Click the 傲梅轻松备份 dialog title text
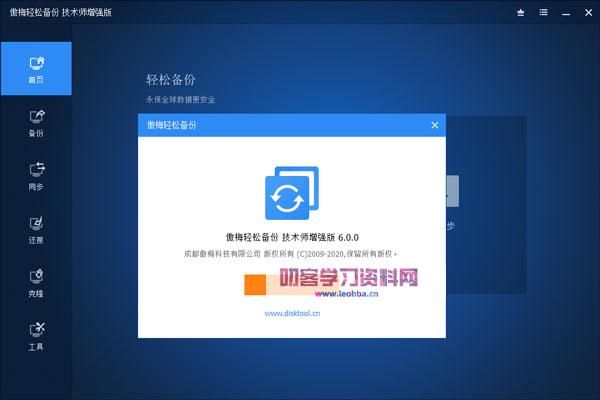This screenshot has width=600, height=400. click(x=171, y=125)
